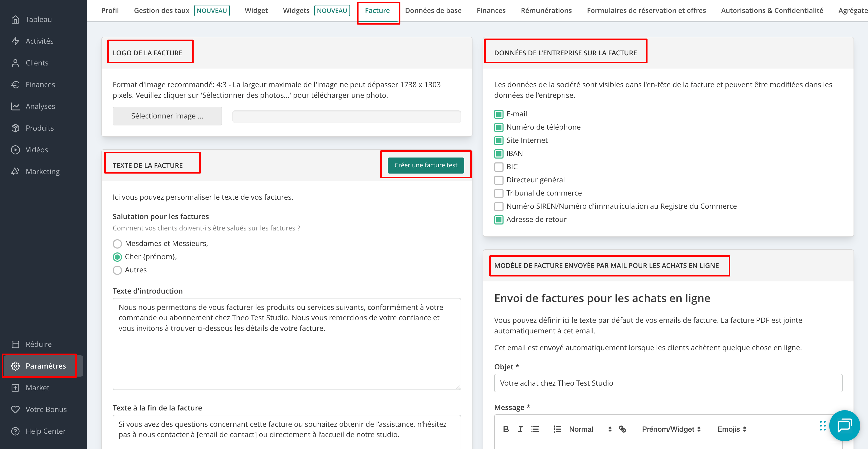Insert bulleted list in message editor
The width and height of the screenshot is (868, 449).
(x=535, y=429)
